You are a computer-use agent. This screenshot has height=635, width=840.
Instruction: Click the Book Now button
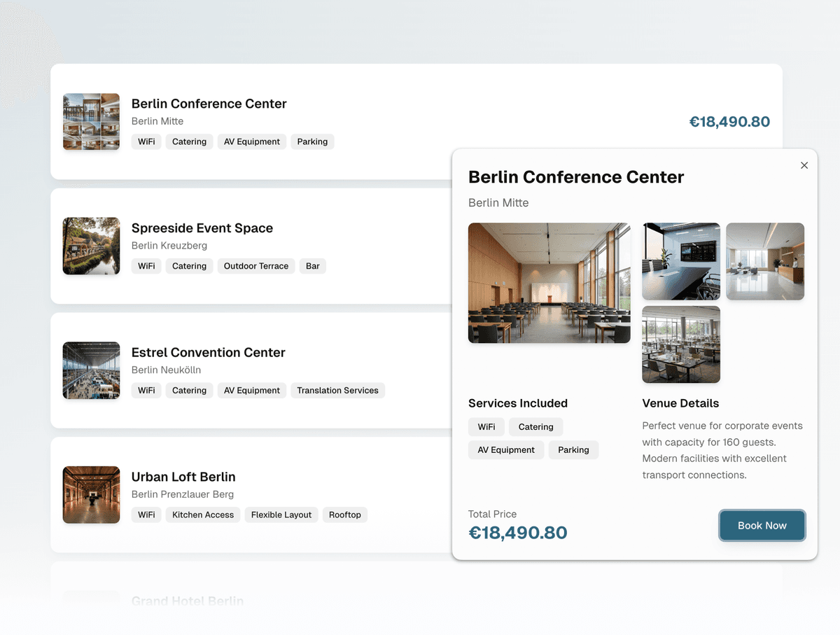[x=762, y=526]
